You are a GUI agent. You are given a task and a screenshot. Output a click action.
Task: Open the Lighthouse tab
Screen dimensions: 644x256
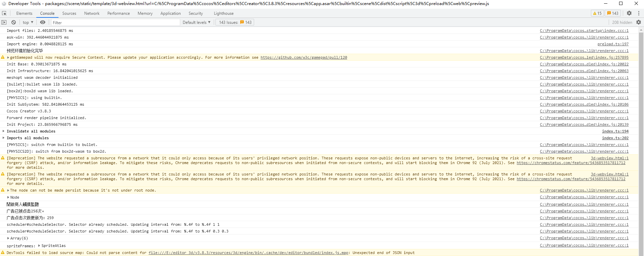224,13
